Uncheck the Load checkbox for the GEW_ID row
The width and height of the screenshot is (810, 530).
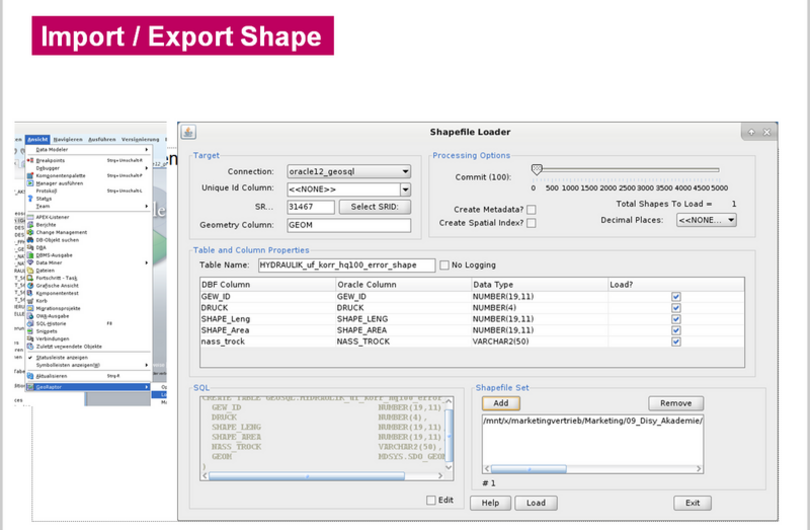[x=676, y=297]
